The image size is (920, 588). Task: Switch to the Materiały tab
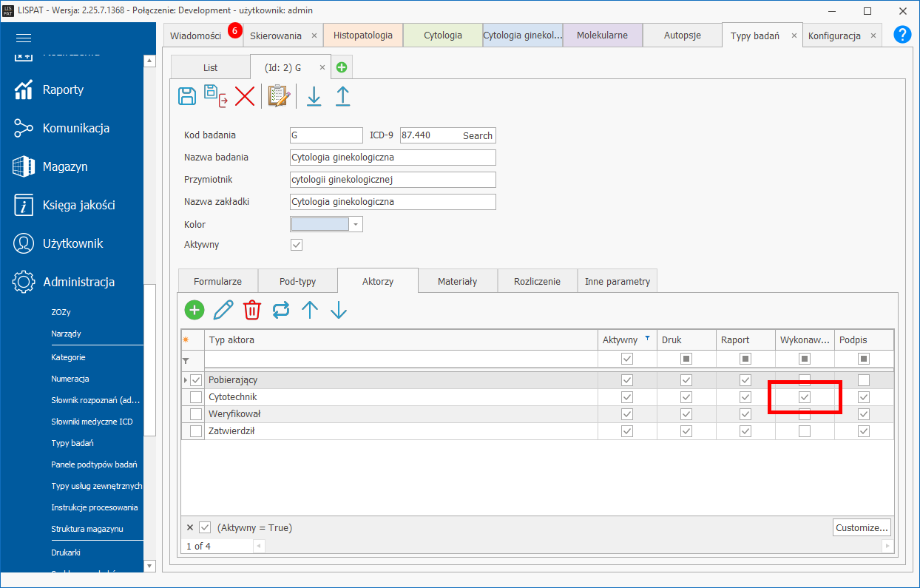457,281
